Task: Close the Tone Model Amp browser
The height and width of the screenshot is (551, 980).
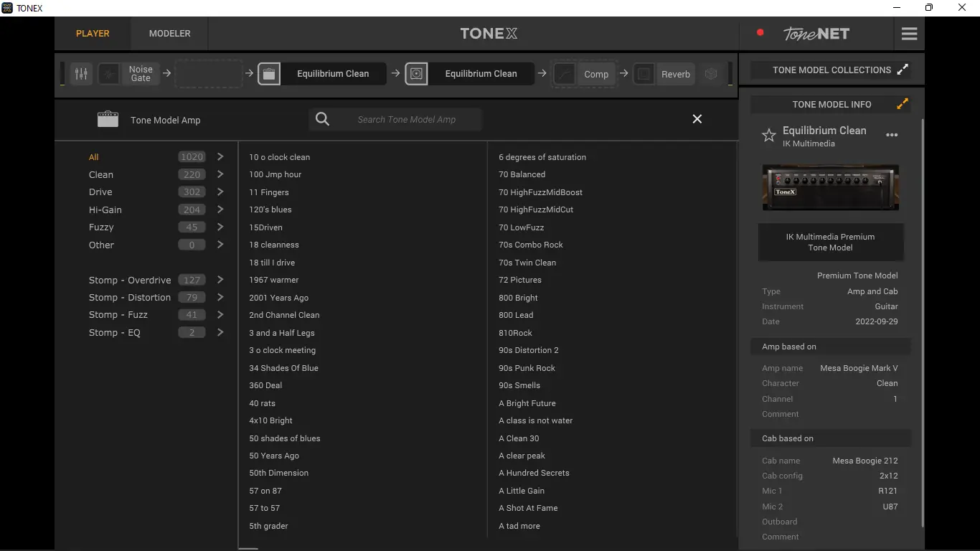Action: (x=697, y=119)
